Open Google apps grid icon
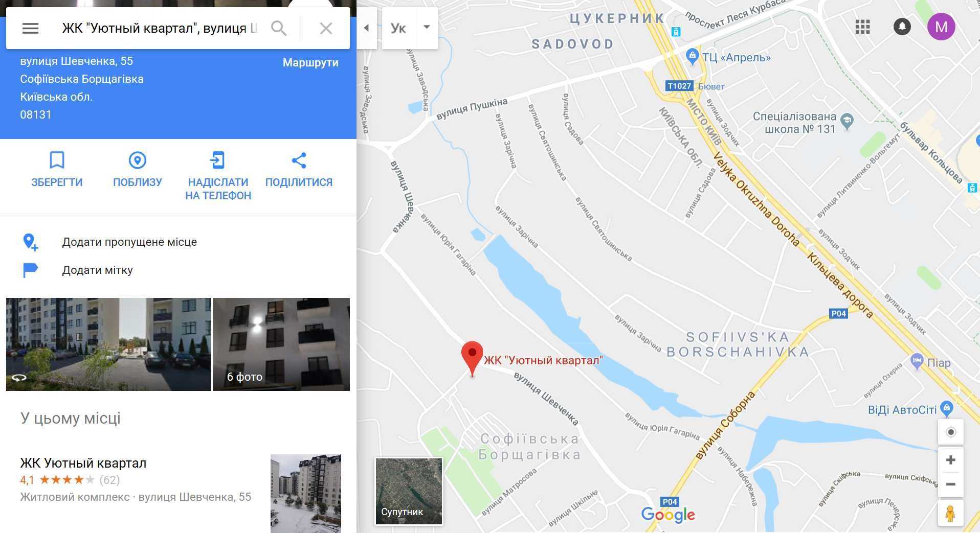 point(862,27)
